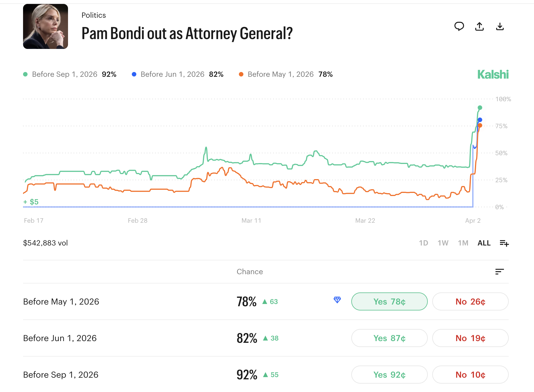Click the Kalshi logo
The height and width of the screenshot is (392, 534).
[493, 75]
